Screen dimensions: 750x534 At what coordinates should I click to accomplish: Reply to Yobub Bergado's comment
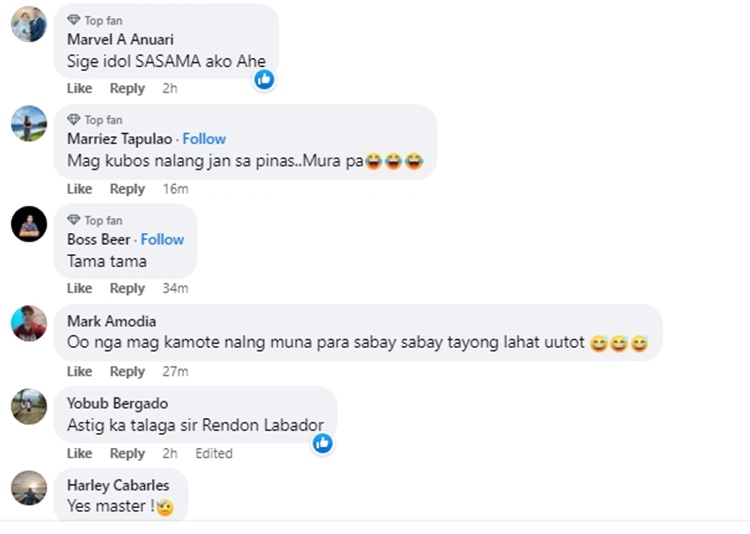pyautogui.click(x=127, y=453)
